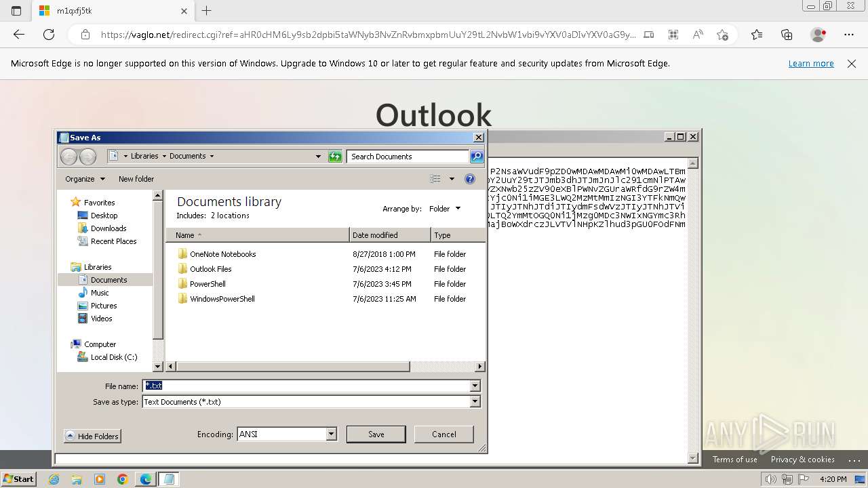Open the Arrange by Folder dropdown
This screenshot has height=488, width=868.
(445, 209)
